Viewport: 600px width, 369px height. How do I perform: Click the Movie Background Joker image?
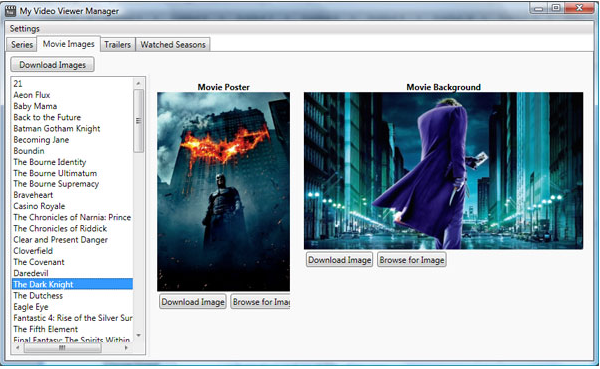point(443,171)
